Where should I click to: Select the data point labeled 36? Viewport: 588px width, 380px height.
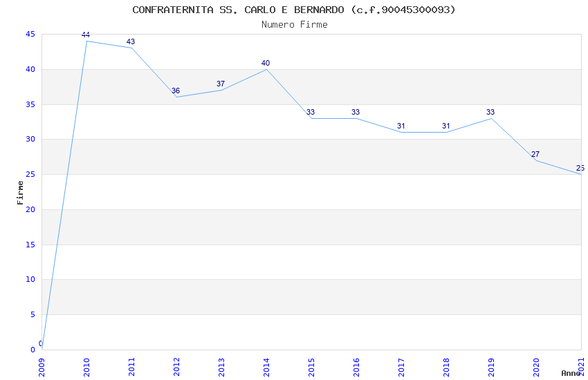click(x=176, y=91)
